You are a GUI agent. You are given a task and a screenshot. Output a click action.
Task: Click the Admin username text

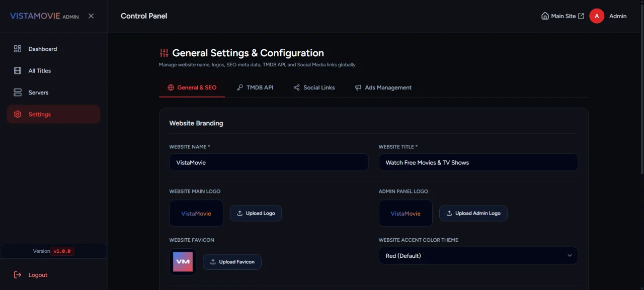(x=618, y=16)
